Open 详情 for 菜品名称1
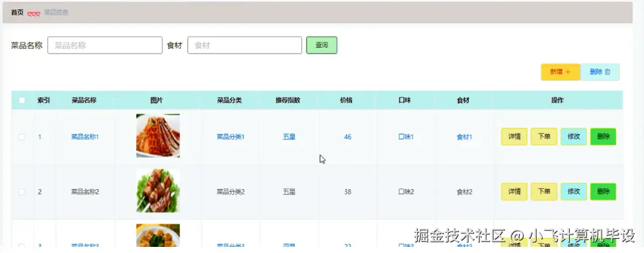The height and width of the screenshot is (253, 644). click(x=514, y=137)
